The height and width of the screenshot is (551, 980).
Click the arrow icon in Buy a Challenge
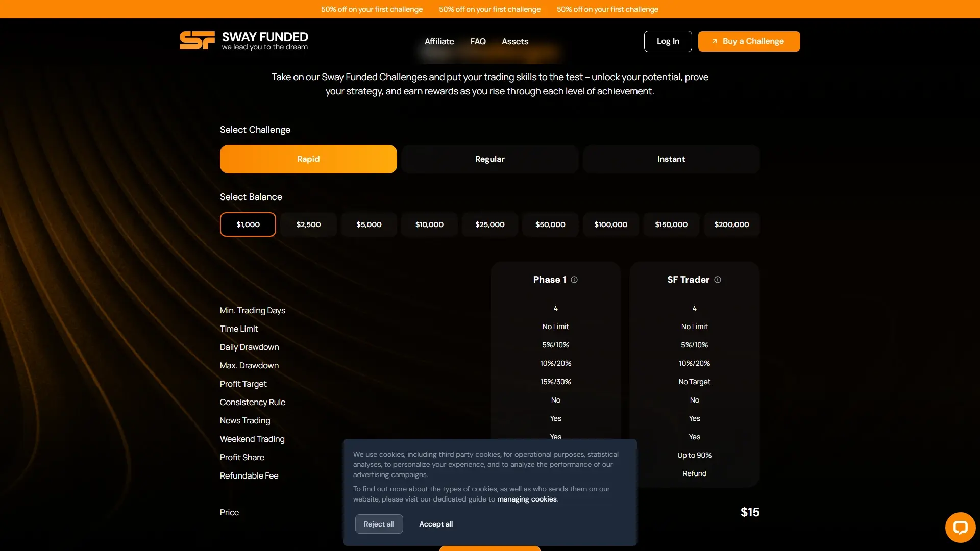[715, 41]
